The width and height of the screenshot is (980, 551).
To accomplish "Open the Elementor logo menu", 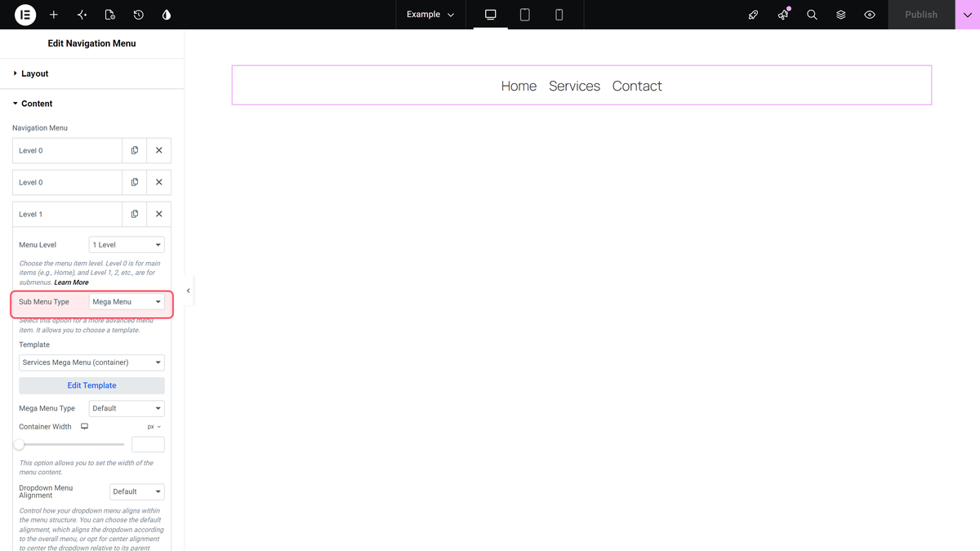I will pyautogui.click(x=25, y=15).
